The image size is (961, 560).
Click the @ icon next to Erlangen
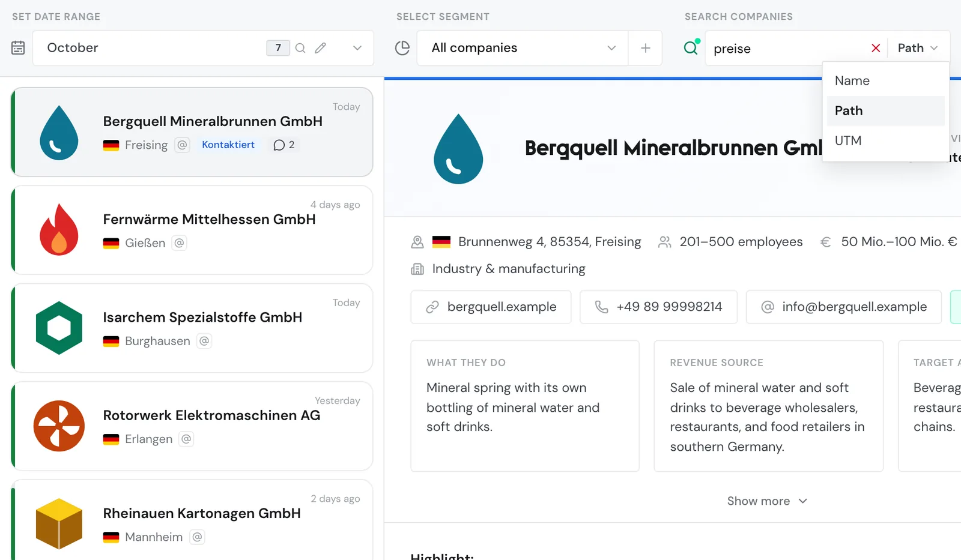186,439
